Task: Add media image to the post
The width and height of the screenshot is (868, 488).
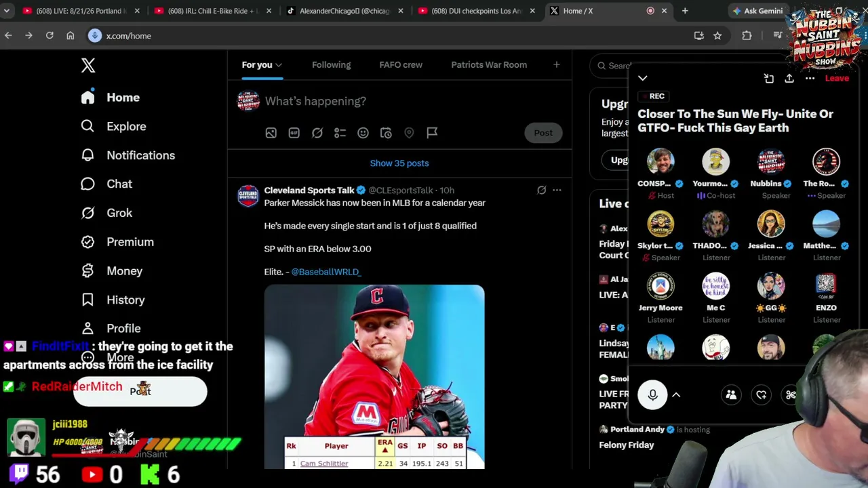Action: point(271,133)
